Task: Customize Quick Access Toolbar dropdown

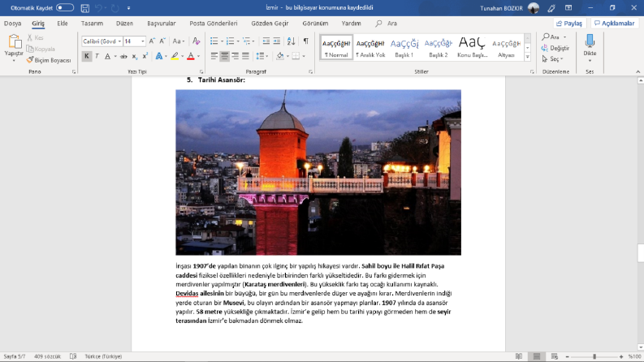Action: tap(128, 8)
